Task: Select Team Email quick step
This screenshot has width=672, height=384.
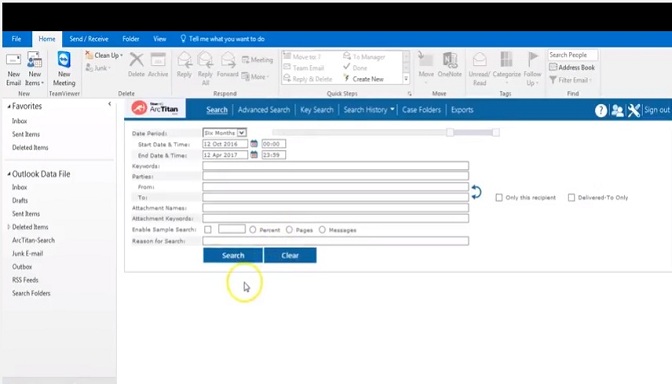Action: [303, 68]
